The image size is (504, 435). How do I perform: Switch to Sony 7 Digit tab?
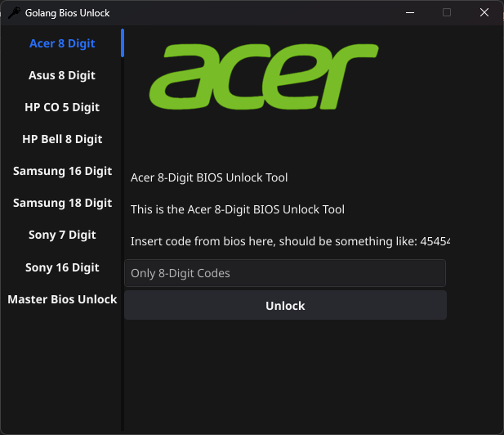click(62, 235)
